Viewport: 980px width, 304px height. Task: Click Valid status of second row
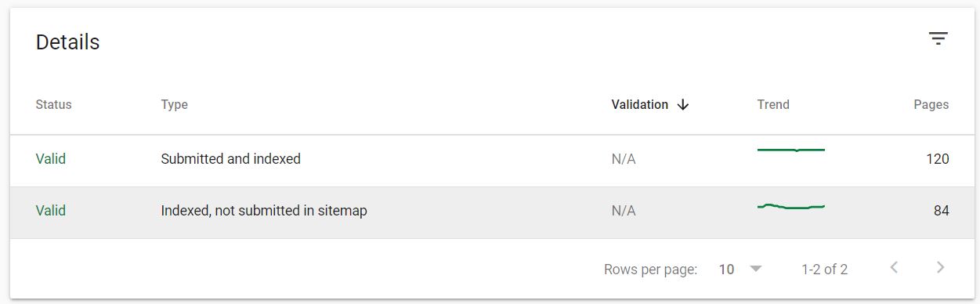point(51,211)
